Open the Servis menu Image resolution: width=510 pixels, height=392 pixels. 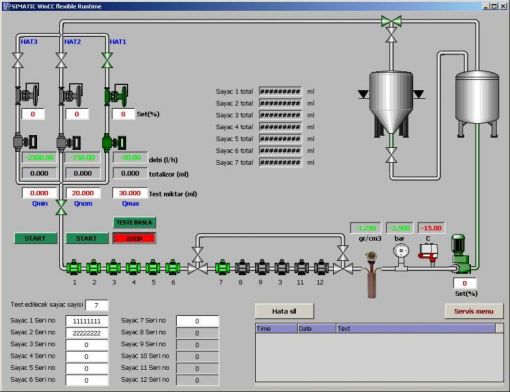point(474,311)
